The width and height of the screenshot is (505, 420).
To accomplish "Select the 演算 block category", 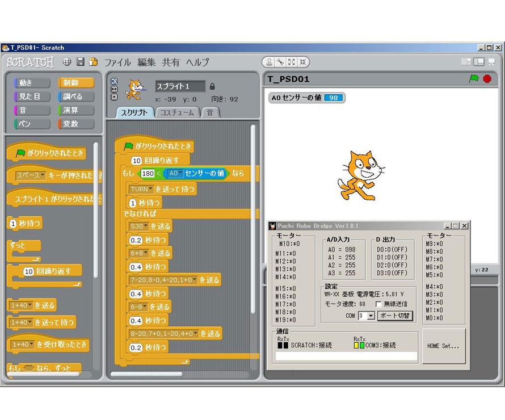I will pyautogui.click(x=76, y=110).
